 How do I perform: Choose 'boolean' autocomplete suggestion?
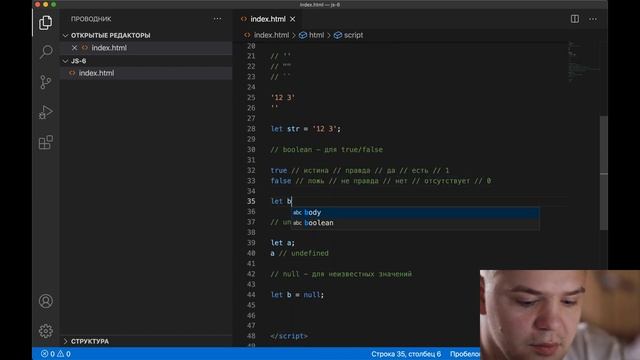[415, 223]
